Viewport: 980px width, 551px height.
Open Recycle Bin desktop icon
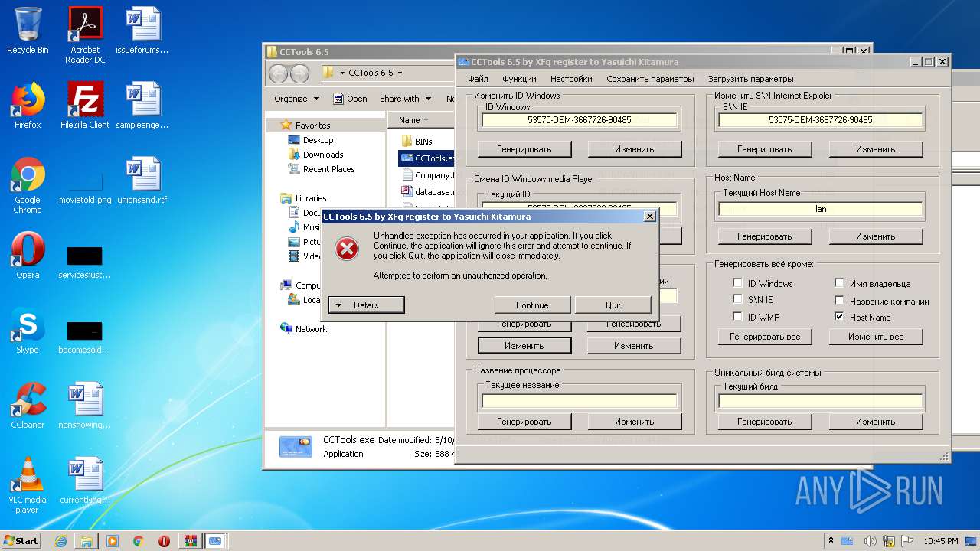point(28,31)
